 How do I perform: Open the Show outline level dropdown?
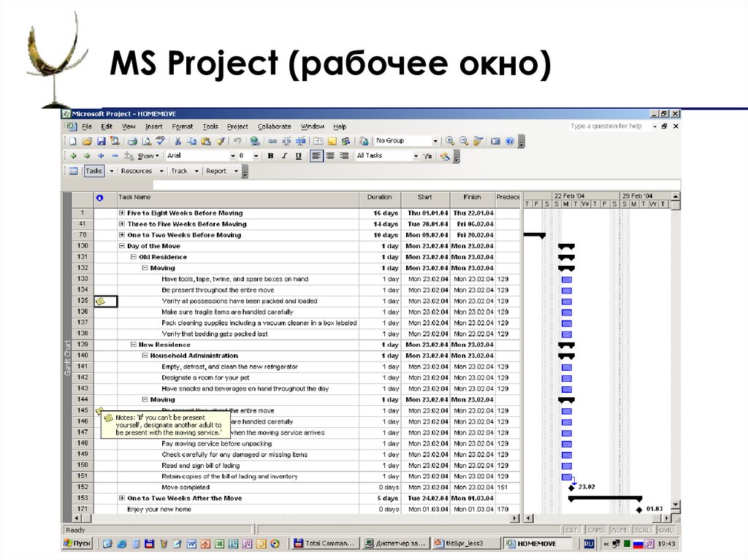tap(148, 156)
